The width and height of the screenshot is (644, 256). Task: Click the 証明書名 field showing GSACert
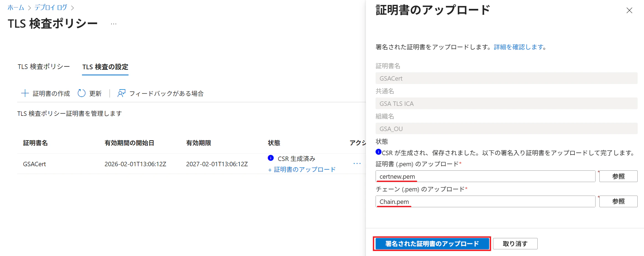point(506,78)
